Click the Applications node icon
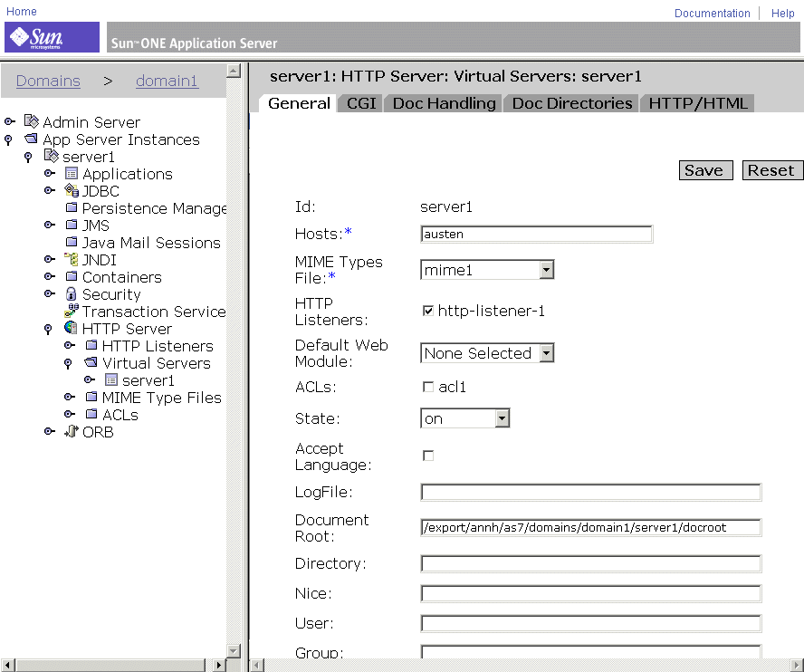 72,173
